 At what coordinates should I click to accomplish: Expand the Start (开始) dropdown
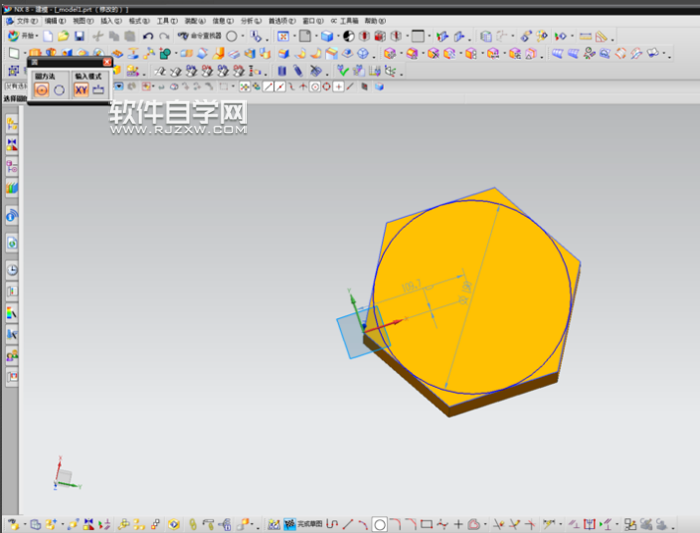click(26, 36)
